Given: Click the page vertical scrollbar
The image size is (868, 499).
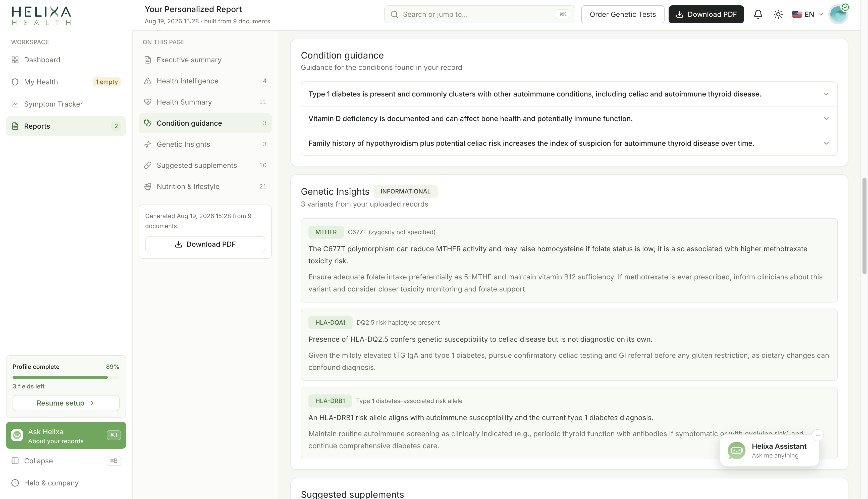Looking at the screenshot, I should (x=864, y=226).
